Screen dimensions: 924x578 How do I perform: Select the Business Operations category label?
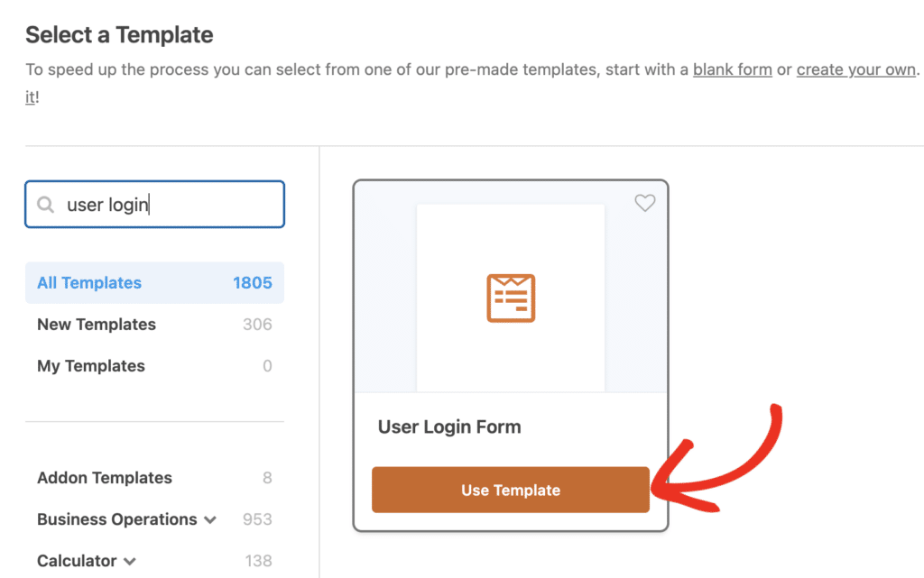[116, 519]
